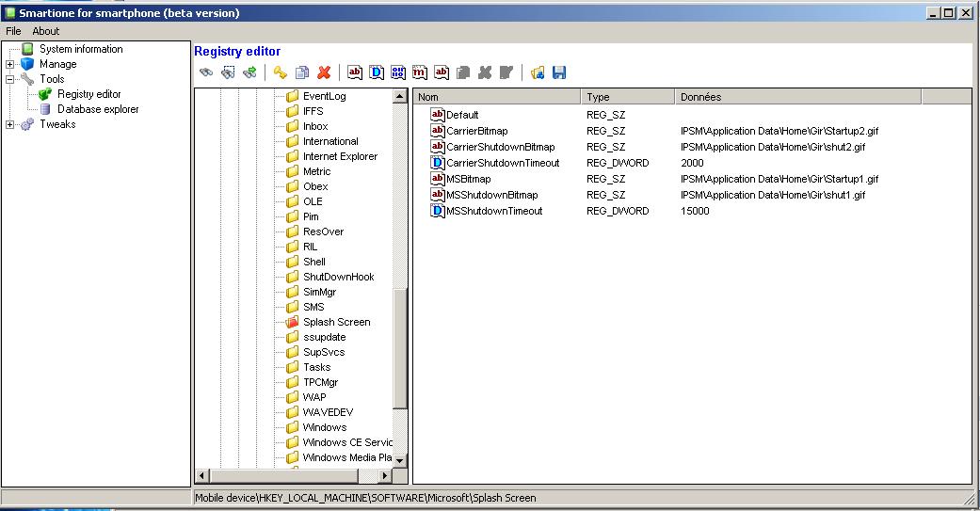The width and height of the screenshot is (980, 511).
Task: Click the first 'ab' string value toolbar icon
Action: (355, 72)
